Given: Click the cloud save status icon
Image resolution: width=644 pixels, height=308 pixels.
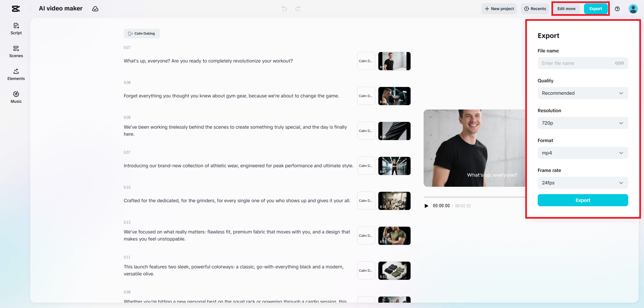Looking at the screenshot, I should tap(95, 9).
